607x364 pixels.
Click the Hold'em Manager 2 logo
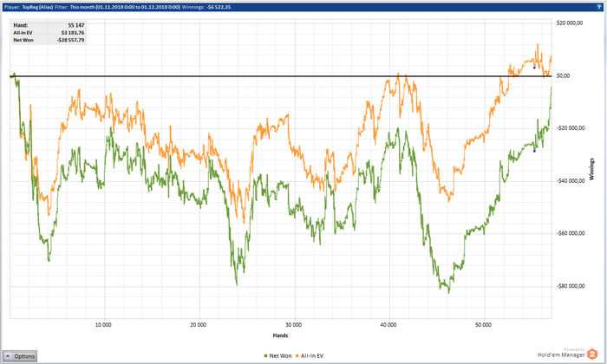(592, 354)
